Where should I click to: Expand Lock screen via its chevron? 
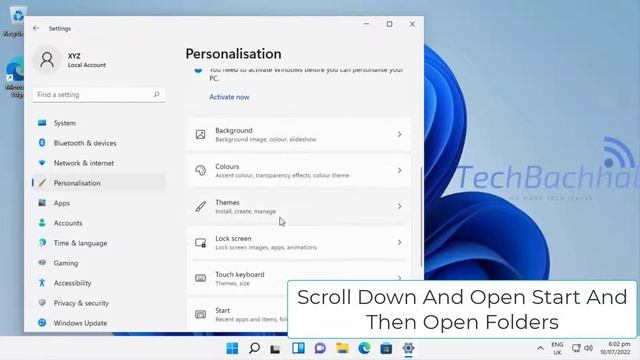click(x=399, y=242)
